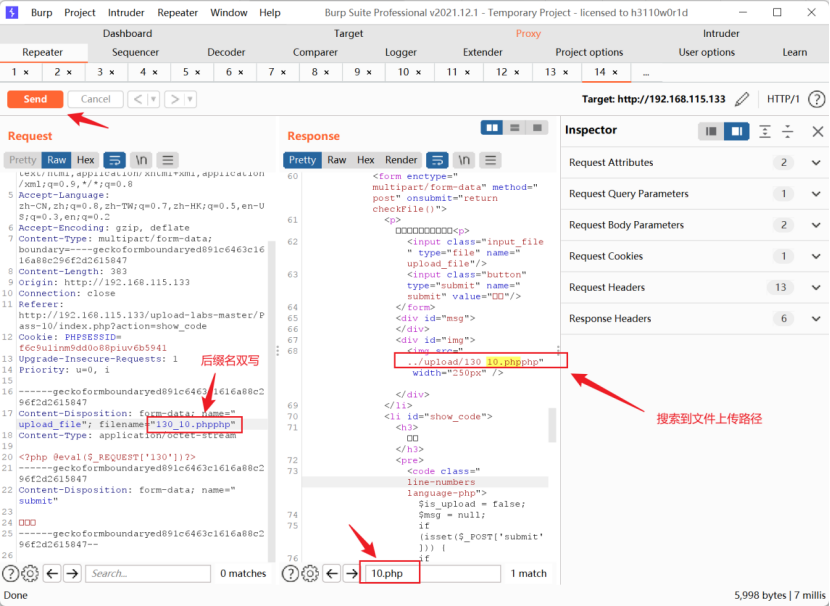Image resolution: width=830 pixels, height=606 pixels.
Task: Edit target with the pencil icon
Action: pyautogui.click(x=742, y=99)
